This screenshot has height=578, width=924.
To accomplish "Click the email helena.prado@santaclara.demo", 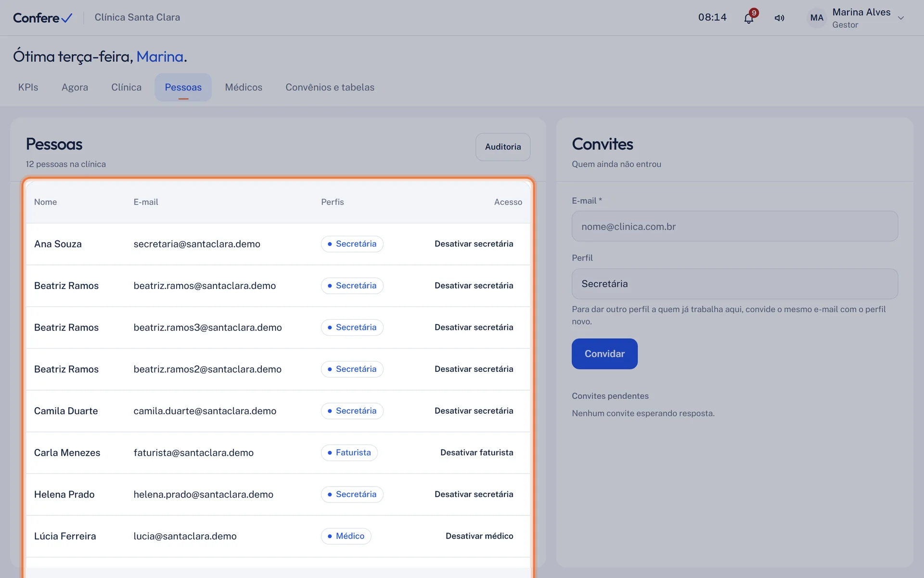I will pos(203,495).
